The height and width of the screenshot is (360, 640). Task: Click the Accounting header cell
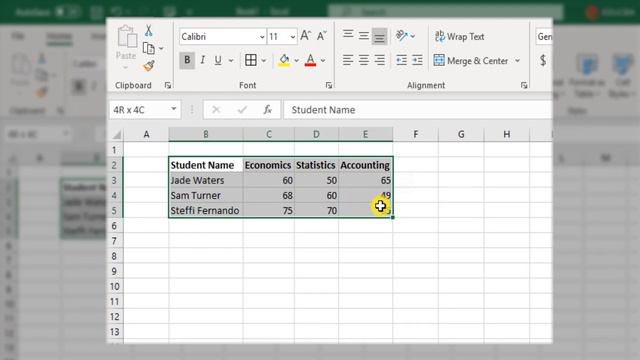pos(365,165)
